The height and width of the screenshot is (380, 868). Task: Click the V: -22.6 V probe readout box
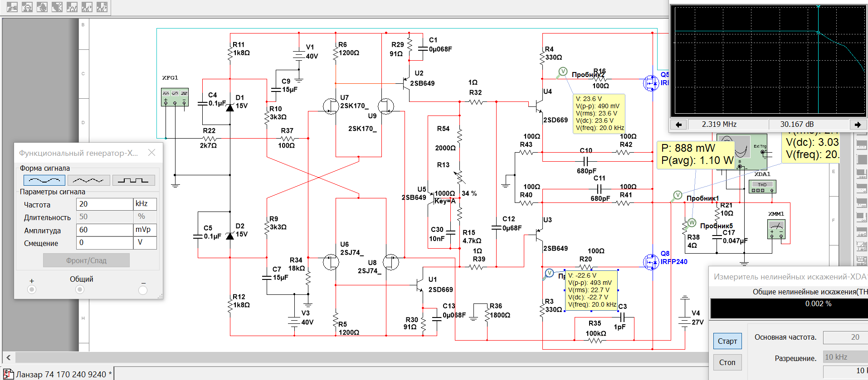591,290
